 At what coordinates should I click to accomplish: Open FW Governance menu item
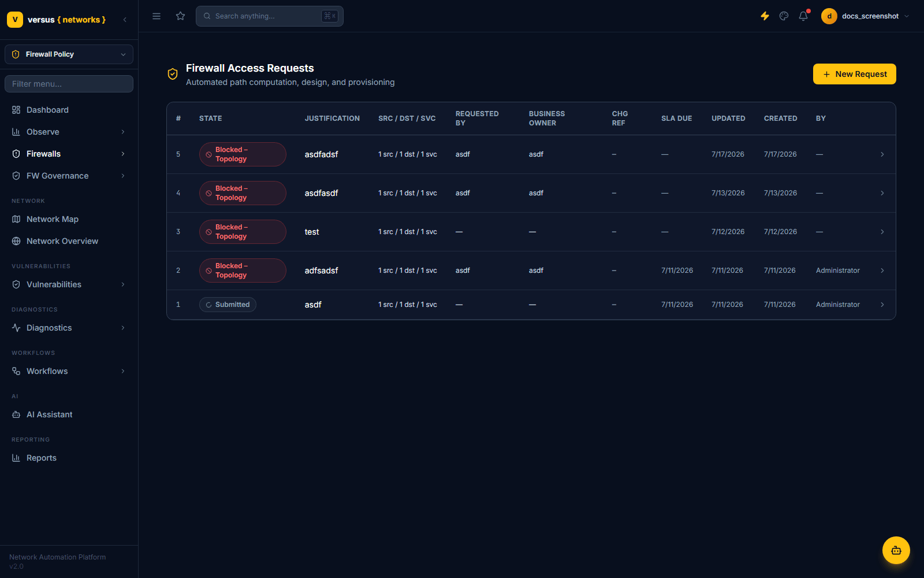pyautogui.click(x=69, y=176)
